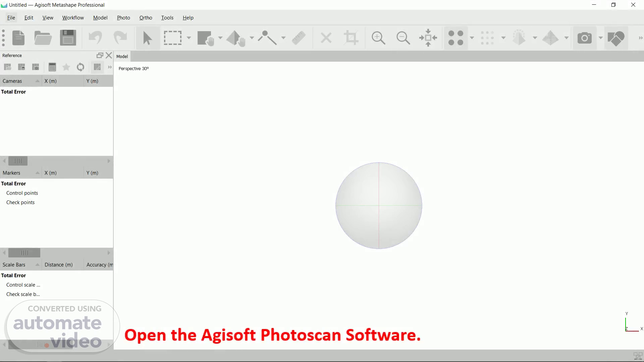Open the rectangle selection dropdown arrow
The height and width of the screenshot is (362, 644).
point(189,38)
